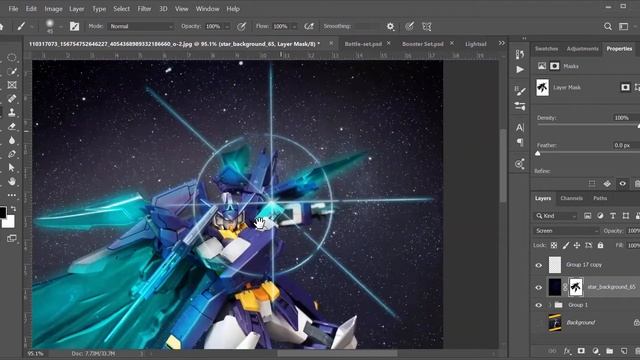Open the Paragraph panel icon
The width and height of the screenshot is (640, 360).
[x=520, y=142]
